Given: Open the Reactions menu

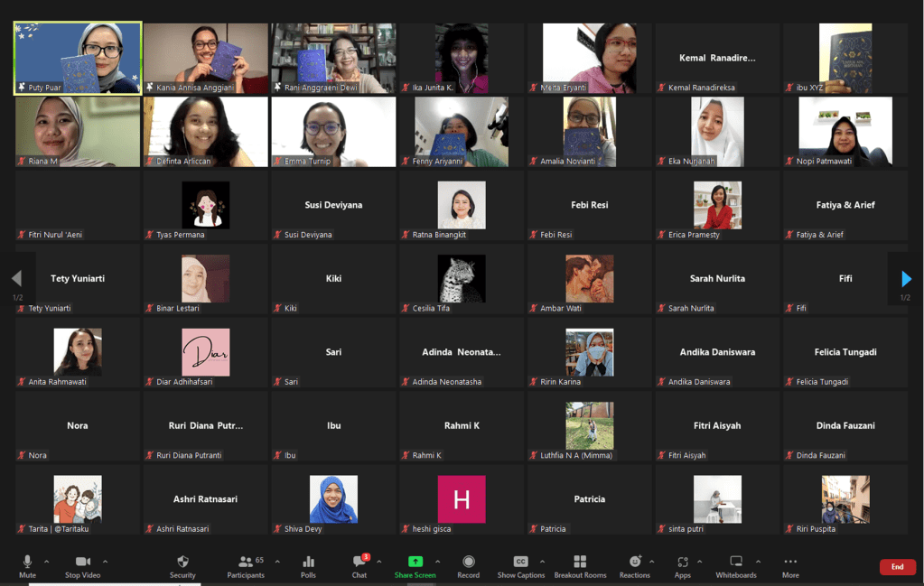Looking at the screenshot, I should coord(634,566).
